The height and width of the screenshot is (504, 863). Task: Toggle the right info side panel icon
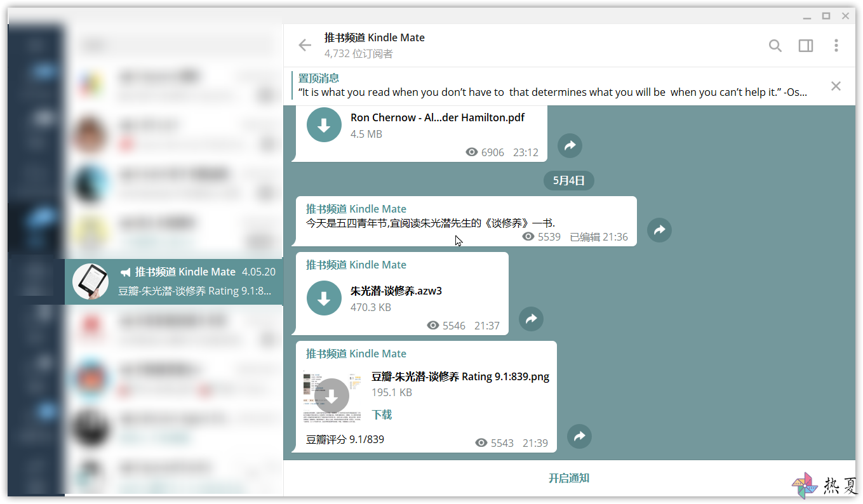click(x=806, y=45)
